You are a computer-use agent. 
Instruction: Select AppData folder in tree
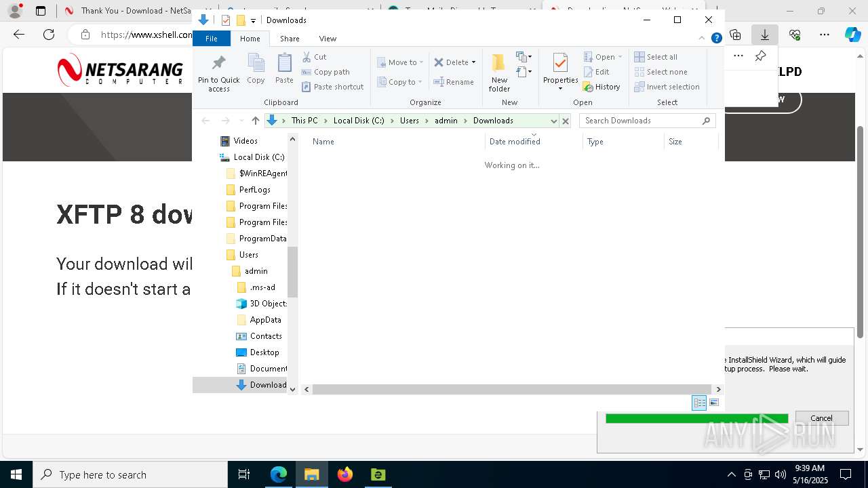pos(265,320)
